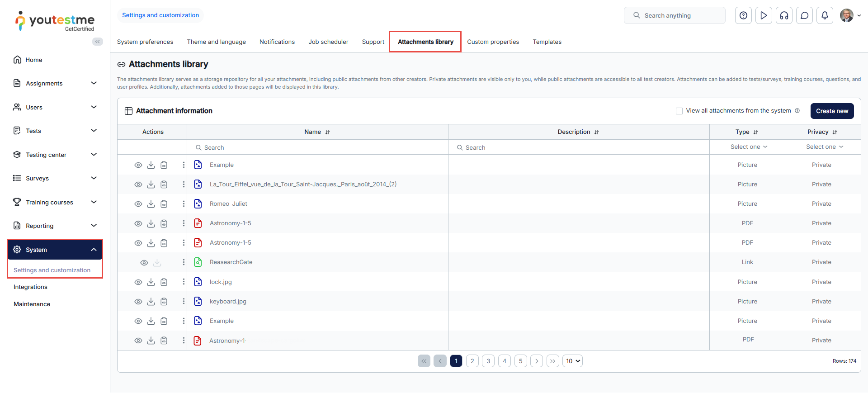Download the Romeo_Juliet attachment

[151, 204]
